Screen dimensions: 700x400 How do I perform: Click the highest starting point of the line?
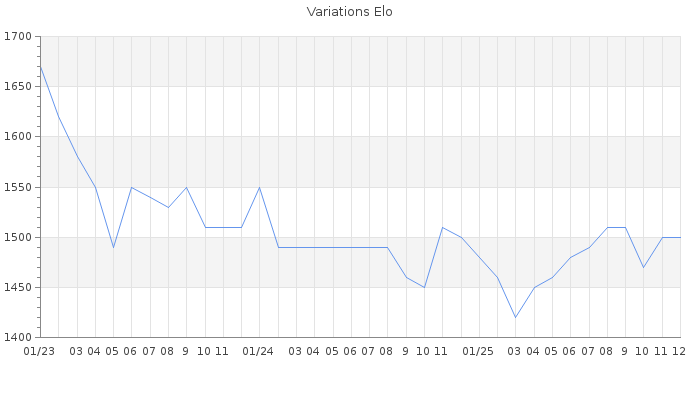pyautogui.click(x=40, y=67)
